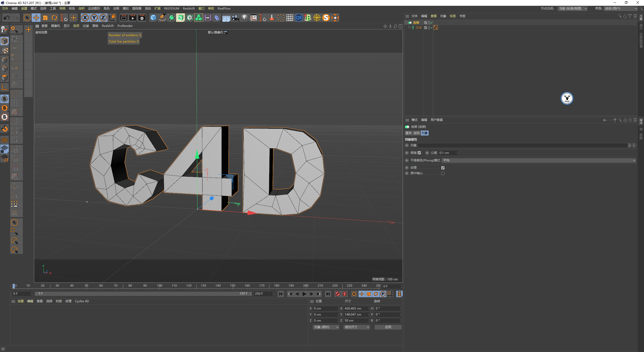The height and width of the screenshot is (352, 644).
Task: Click the Cube primitive icon
Action: click(153, 18)
